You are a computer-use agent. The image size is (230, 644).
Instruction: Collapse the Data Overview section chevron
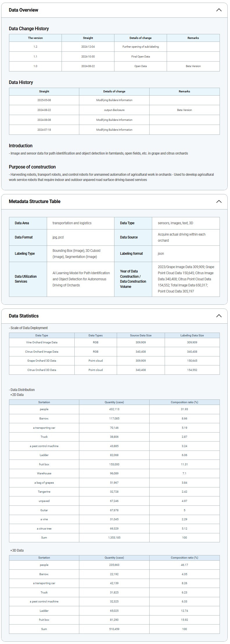pos(219,10)
